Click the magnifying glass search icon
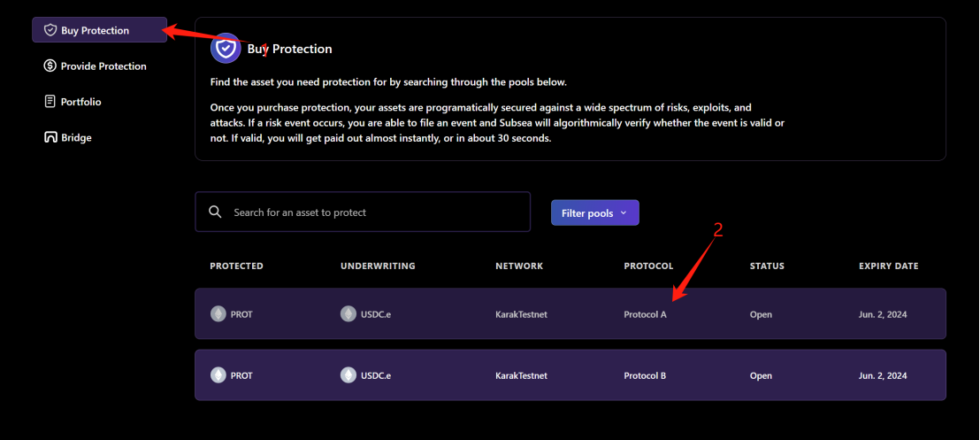 tap(215, 212)
